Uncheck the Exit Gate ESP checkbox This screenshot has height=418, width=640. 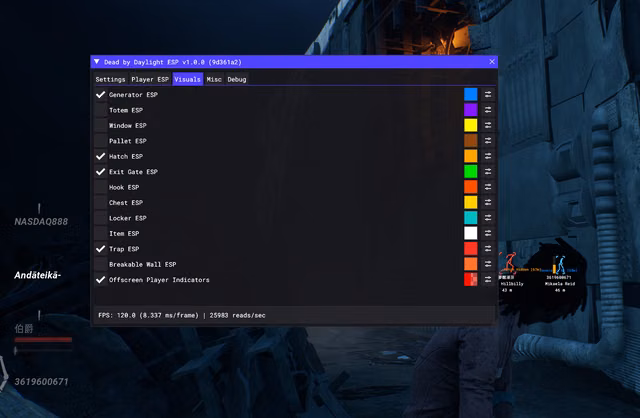(x=100, y=171)
